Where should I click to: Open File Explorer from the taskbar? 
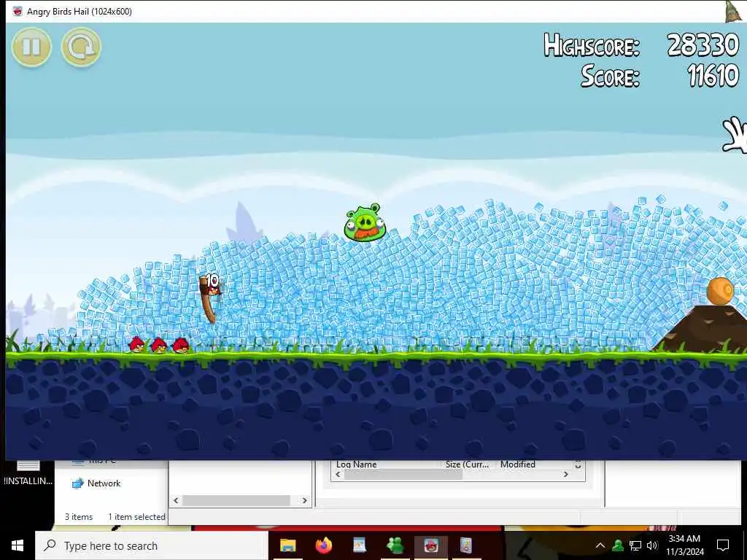tap(287, 545)
